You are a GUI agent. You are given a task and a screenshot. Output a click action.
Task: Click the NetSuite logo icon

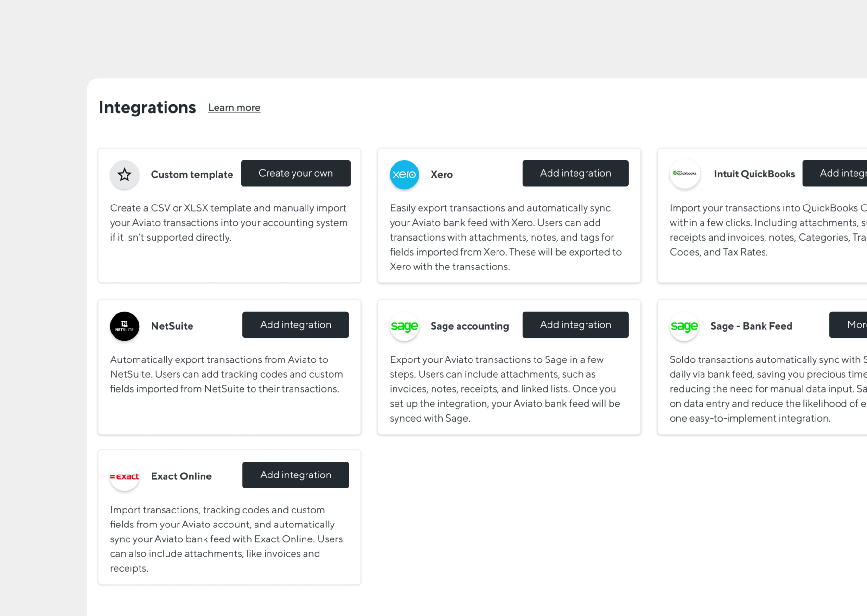click(x=125, y=326)
